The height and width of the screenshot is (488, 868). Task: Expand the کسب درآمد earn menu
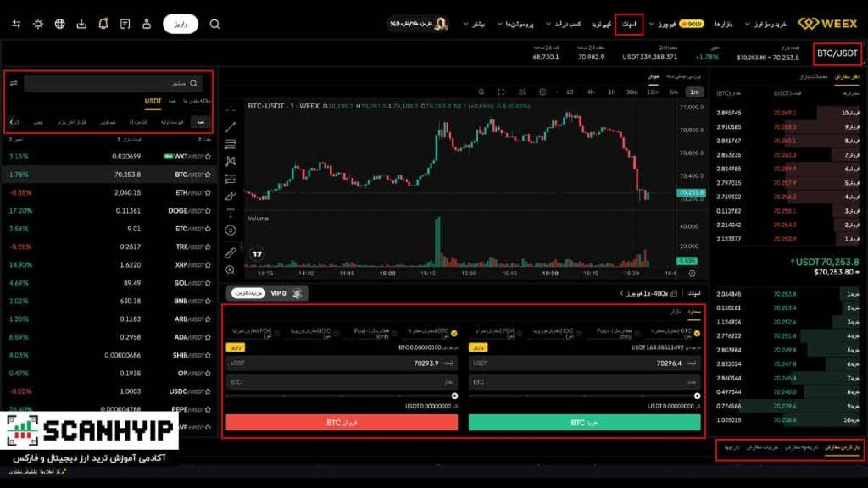(564, 24)
